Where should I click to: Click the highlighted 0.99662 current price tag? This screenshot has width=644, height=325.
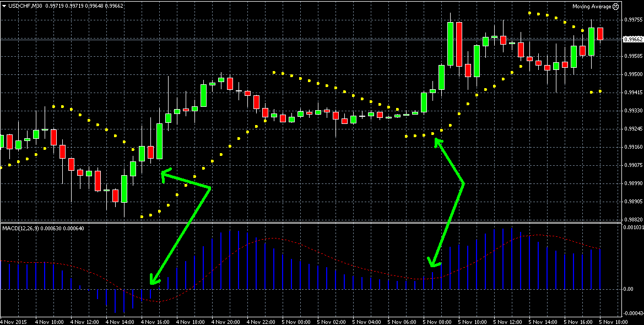point(633,40)
